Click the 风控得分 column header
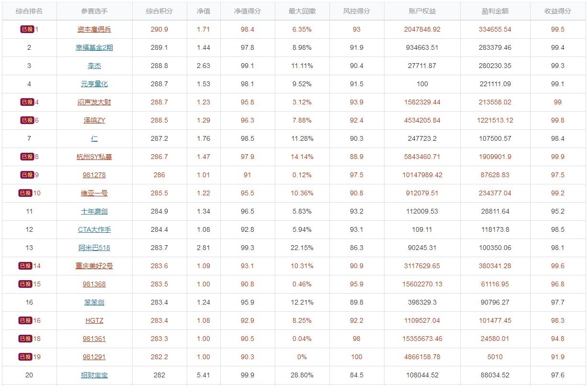This screenshot has height=386, width=588. pos(357,11)
